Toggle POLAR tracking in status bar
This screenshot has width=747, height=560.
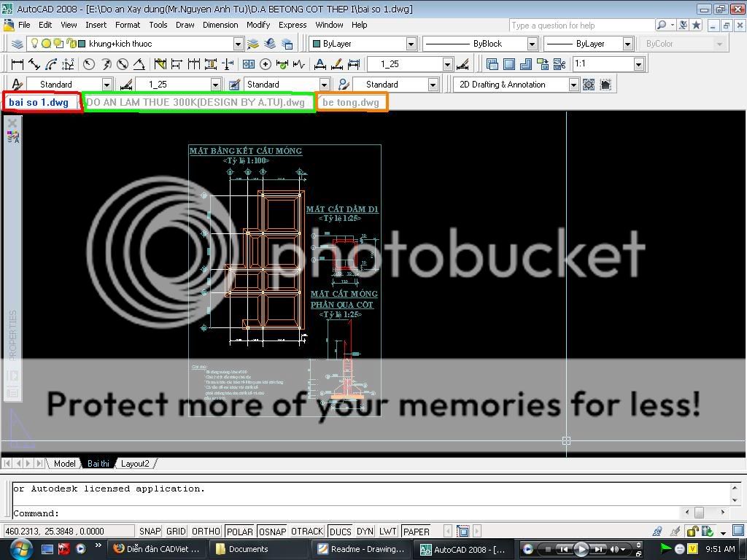[x=239, y=531]
